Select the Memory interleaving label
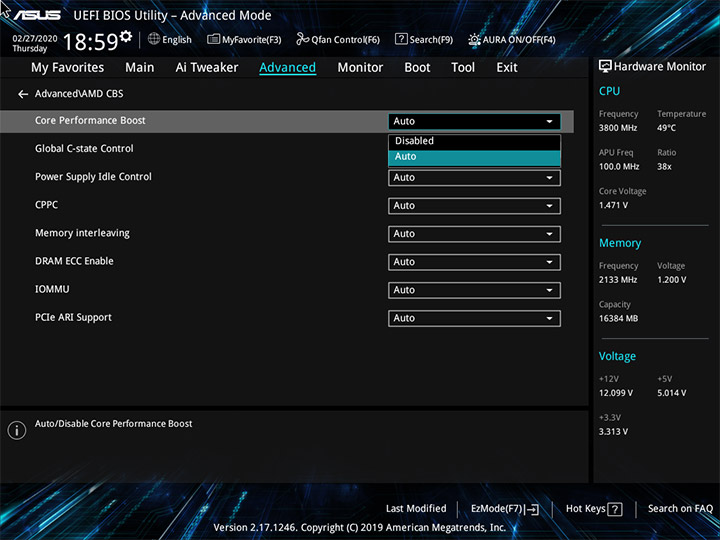The image size is (720, 540). click(82, 233)
